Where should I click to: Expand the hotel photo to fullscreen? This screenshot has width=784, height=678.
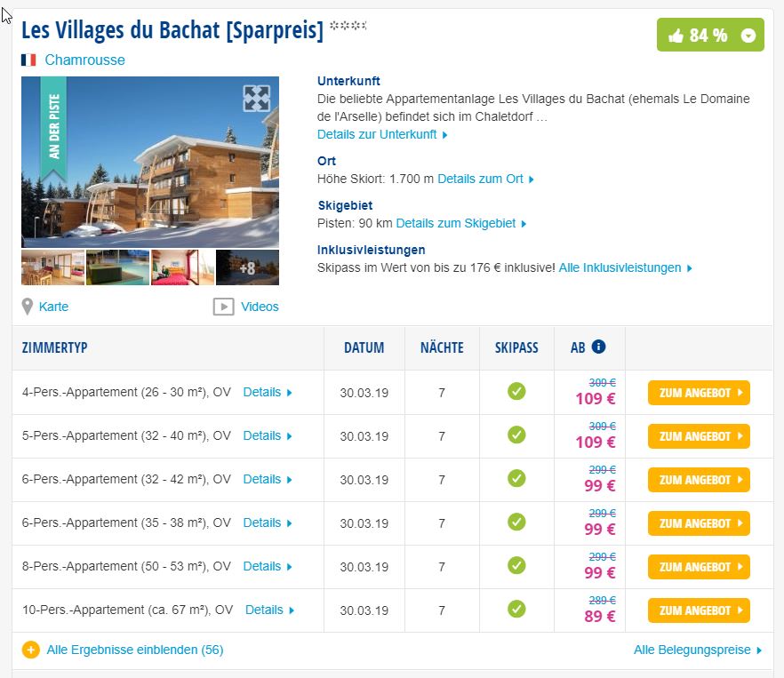[x=256, y=100]
